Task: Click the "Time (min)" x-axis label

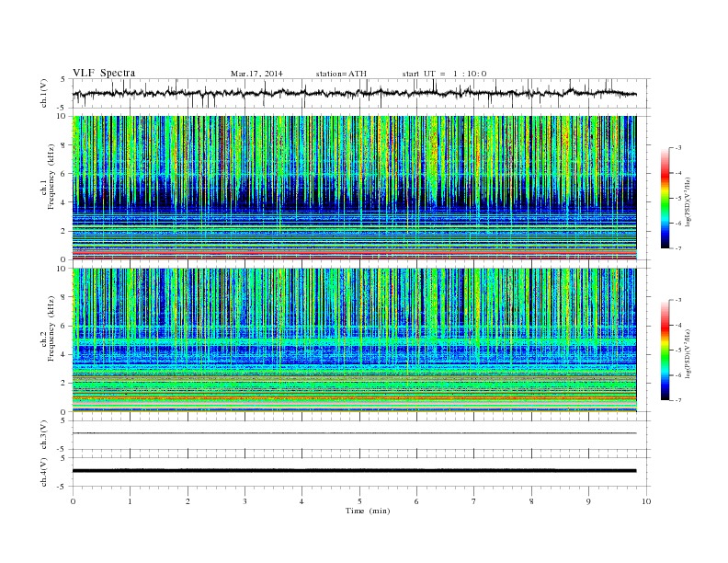Action: coord(368,511)
